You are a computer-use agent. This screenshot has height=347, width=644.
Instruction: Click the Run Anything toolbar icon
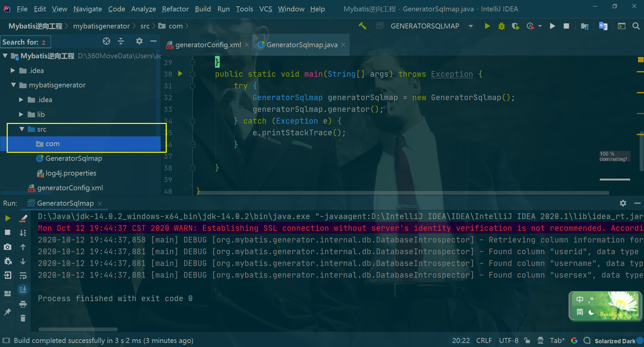(622, 26)
